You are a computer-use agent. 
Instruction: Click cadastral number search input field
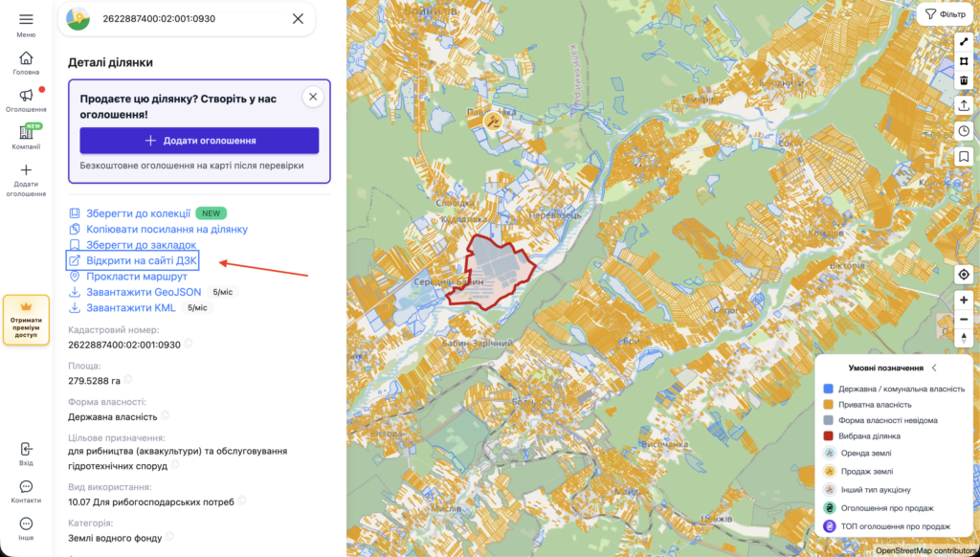coord(187,19)
